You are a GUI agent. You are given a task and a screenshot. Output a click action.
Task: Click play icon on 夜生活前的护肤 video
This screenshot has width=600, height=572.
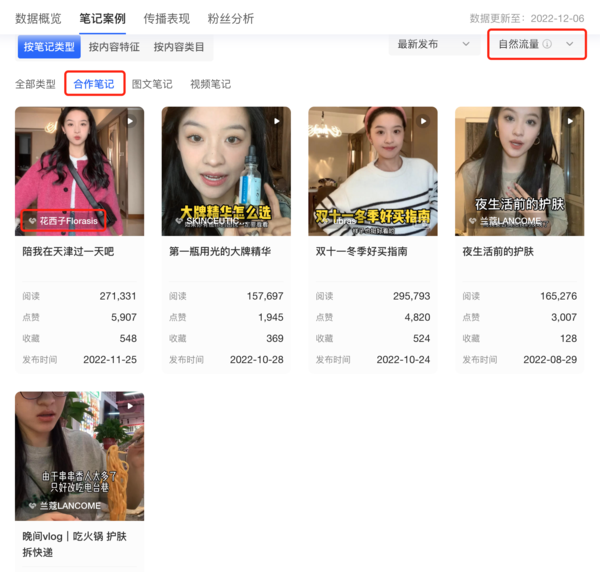(x=571, y=121)
